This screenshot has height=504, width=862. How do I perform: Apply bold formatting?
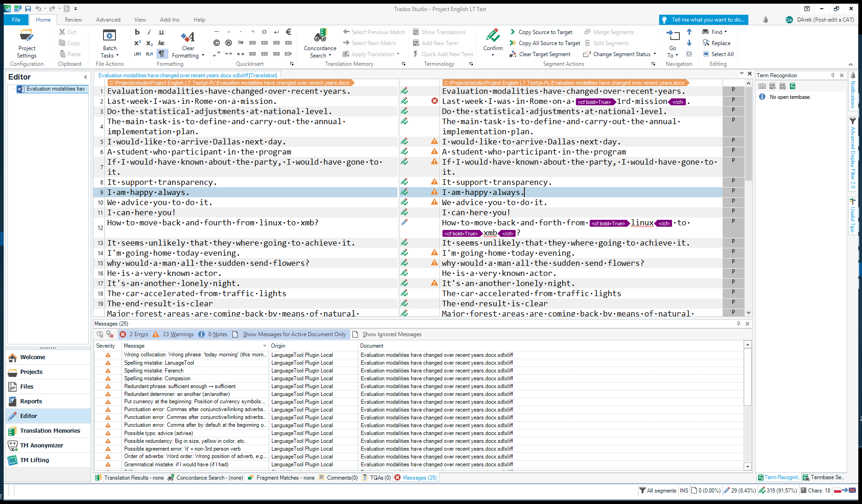(x=137, y=32)
